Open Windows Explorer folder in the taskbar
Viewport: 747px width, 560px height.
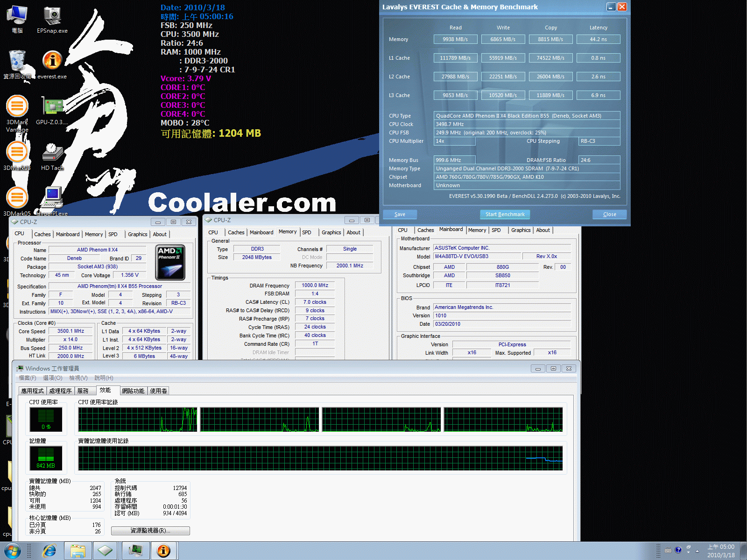tap(78, 551)
